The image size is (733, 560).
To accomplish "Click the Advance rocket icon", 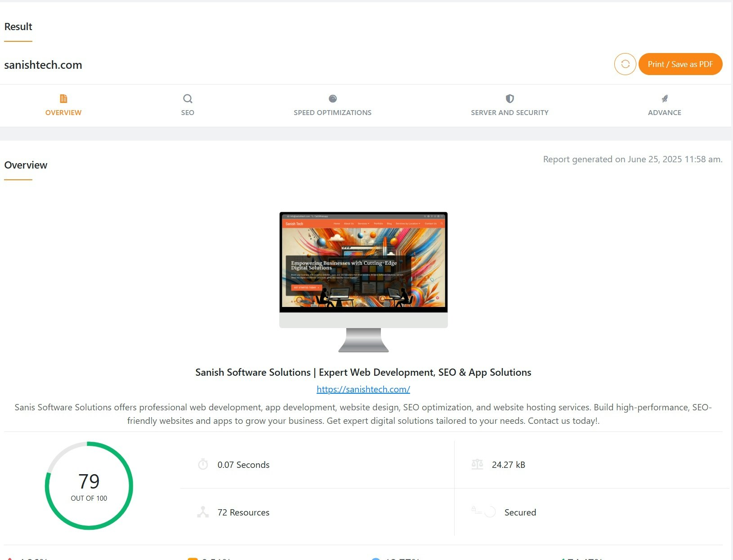I will pyautogui.click(x=665, y=98).
